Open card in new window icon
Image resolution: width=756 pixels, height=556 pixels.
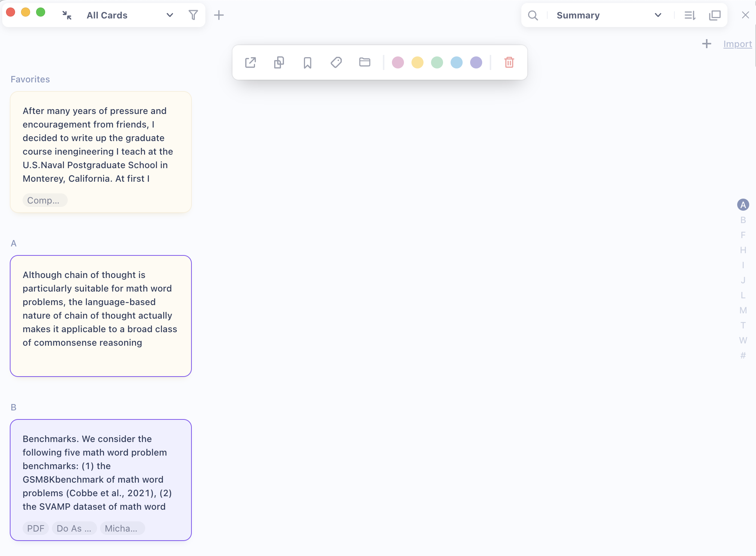tap(250, 62)
